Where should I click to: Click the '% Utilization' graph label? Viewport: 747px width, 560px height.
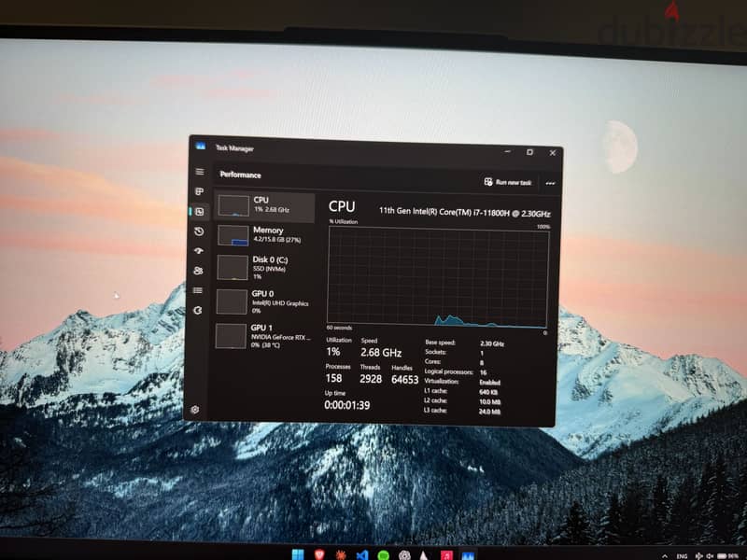coord(343,221)
